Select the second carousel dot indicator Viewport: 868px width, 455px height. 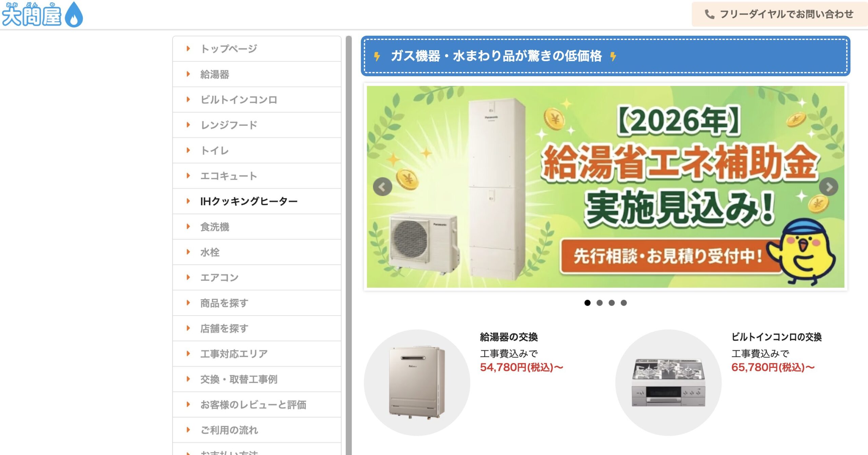pos(599,303)
